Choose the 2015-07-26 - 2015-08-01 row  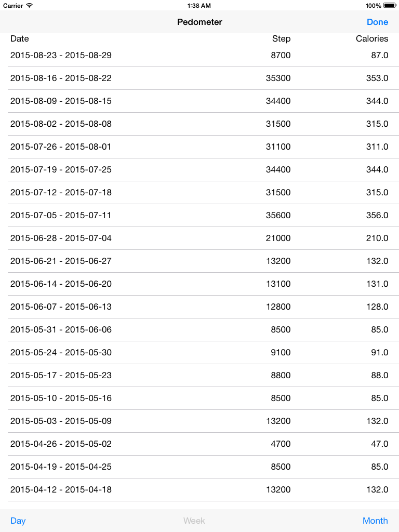coord(199,147)
